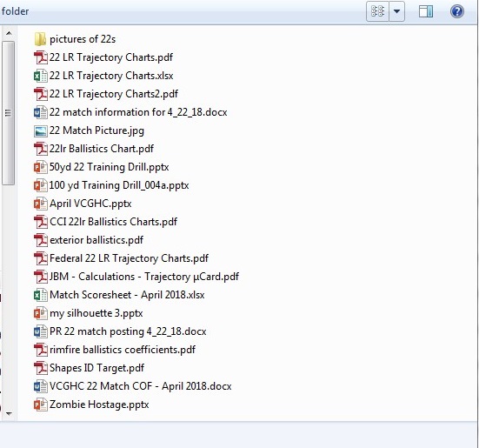Screen dimensions: 479x448
Task: Select file name 'Zombie Hostage.pptx'
Action: click(x=99, y=405)
